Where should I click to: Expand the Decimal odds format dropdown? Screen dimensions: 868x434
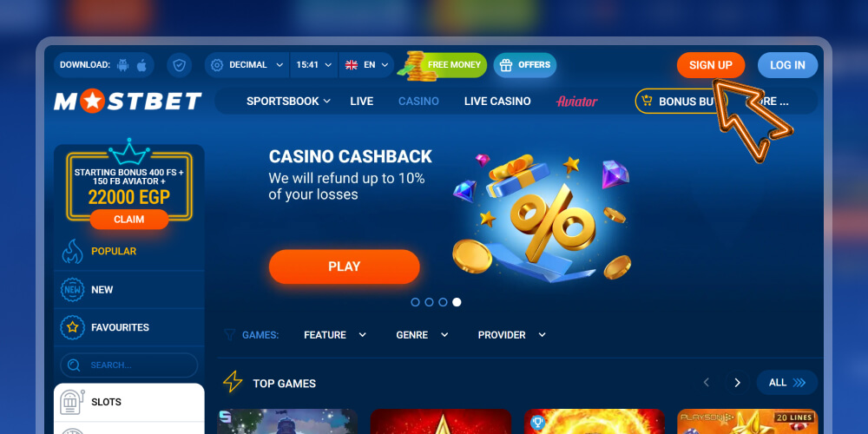247,65
